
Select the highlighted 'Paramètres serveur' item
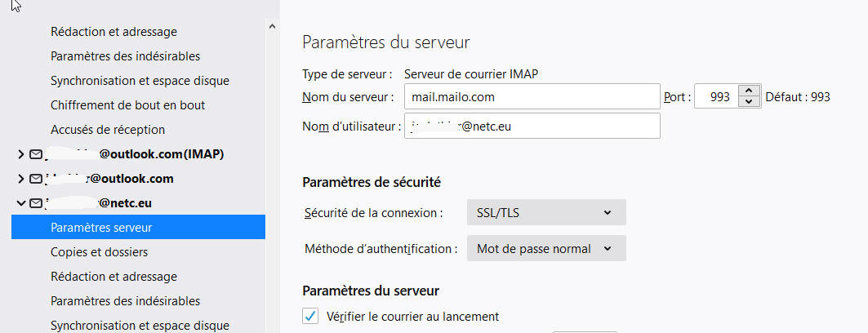(x=101, y=228)
